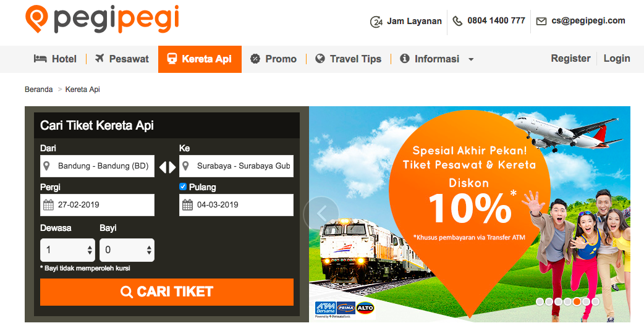The image size is (644, 331).
Task: Open the Bayi passenger count dropdown
Action: pyautogui.click(x=127, y=249)
